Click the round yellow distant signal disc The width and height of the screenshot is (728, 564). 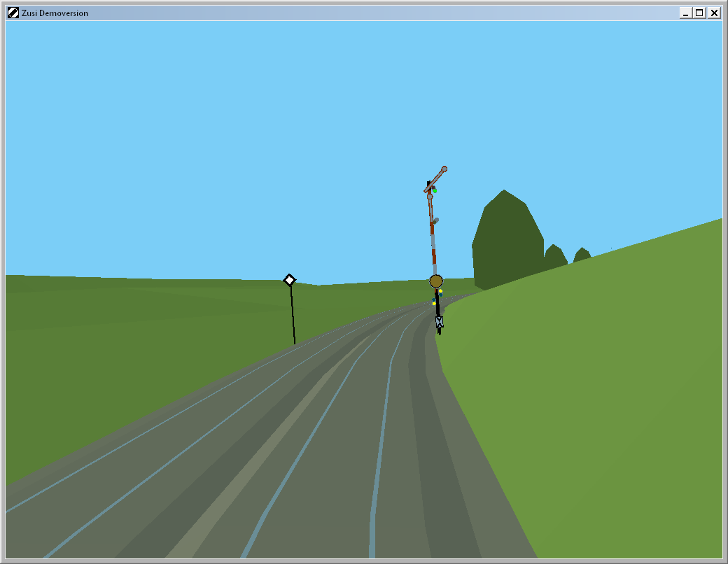(436, 281)
